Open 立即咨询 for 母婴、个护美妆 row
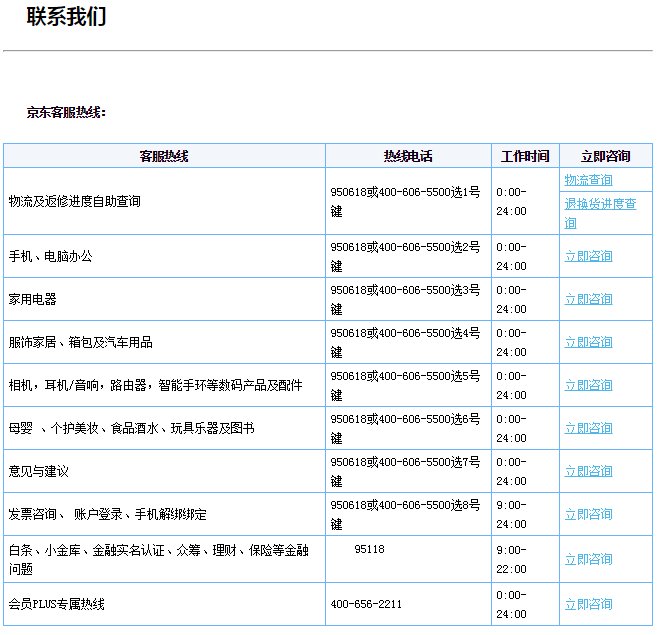This screenshot has width=662, height=635. (589, 429)
